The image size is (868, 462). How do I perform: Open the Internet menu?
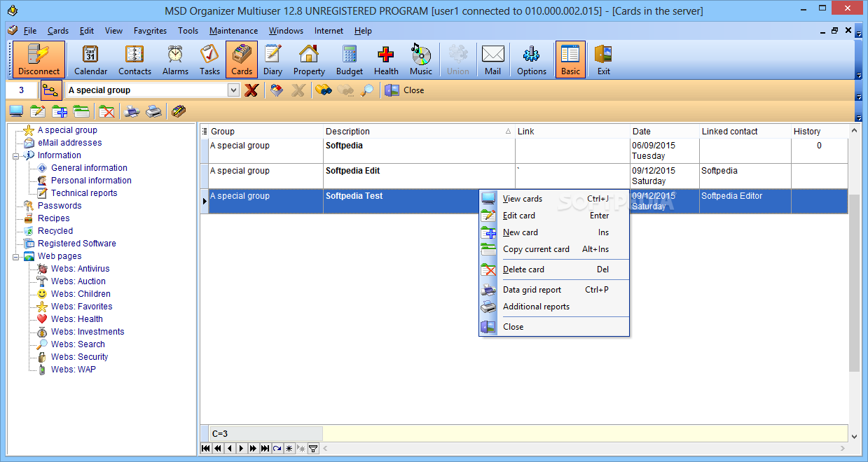(329, 31)
